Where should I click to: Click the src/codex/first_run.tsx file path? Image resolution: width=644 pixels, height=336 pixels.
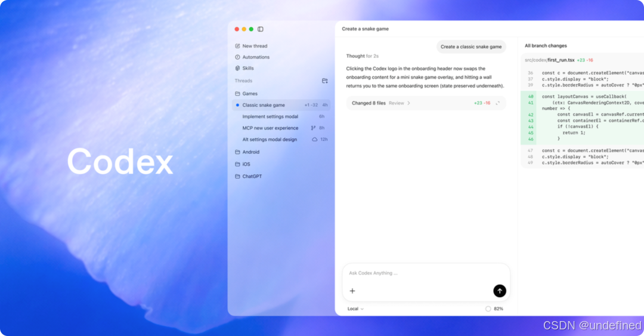pyautogui.click(x=550, y=60)
